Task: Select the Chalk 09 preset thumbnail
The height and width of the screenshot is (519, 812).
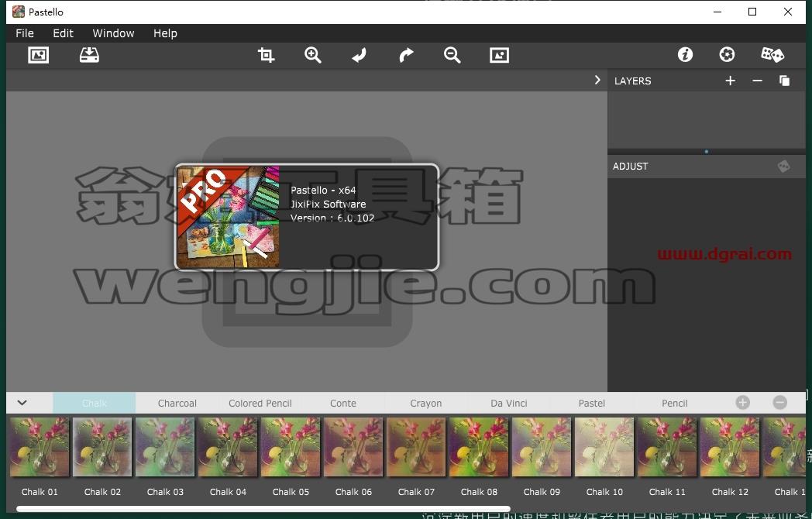Action: click(542, 447)
